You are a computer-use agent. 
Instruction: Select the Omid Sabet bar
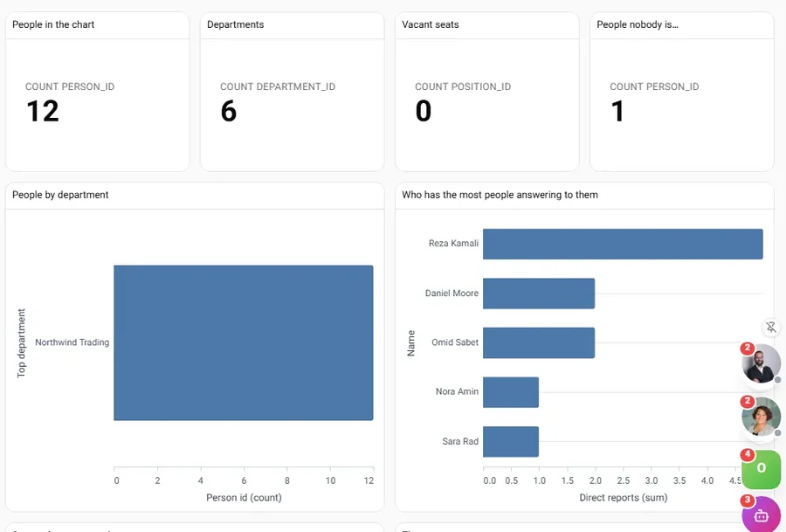click(x=539, y=343)
